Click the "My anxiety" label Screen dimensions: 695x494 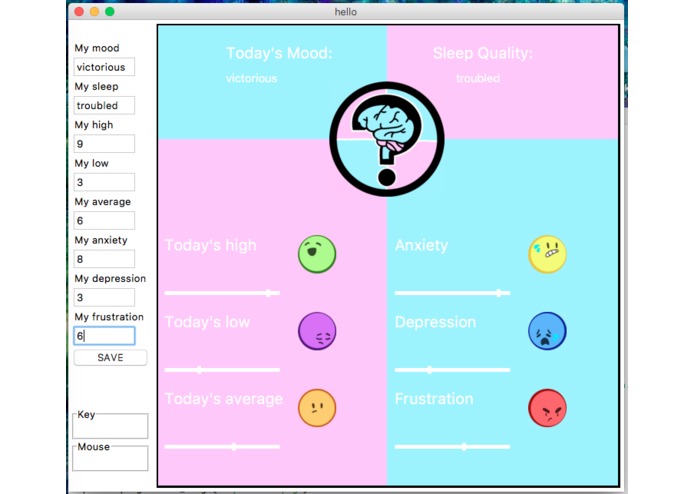pos(101,240)
